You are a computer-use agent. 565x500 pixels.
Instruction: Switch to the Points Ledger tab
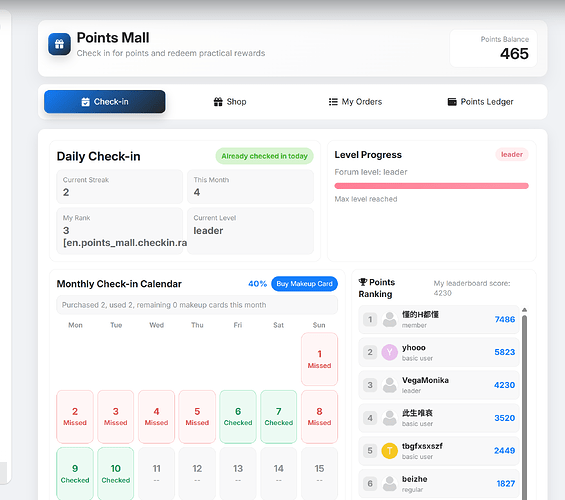(480, 102)
